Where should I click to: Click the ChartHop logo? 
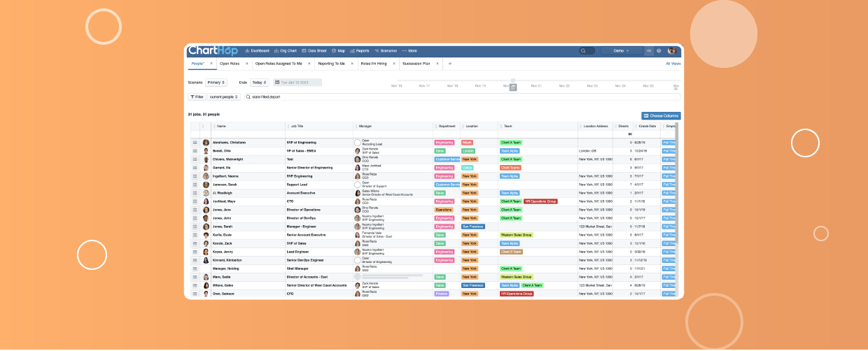tap(213, 50)
